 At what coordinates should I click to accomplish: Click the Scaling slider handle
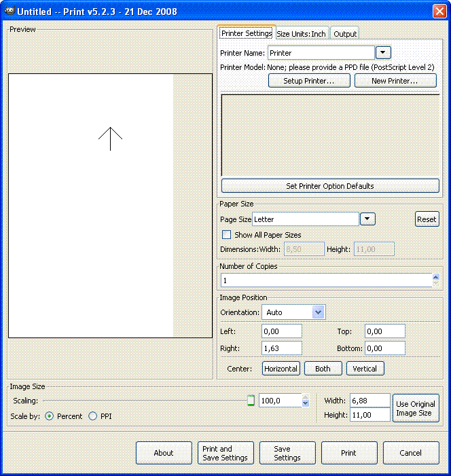click(x=251, y=401)
